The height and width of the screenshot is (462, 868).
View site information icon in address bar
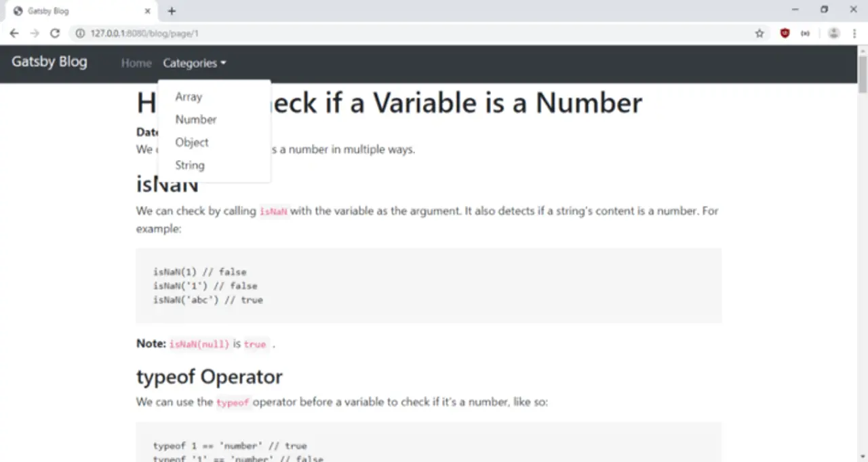pyautogui.click(x=80, y=33)
